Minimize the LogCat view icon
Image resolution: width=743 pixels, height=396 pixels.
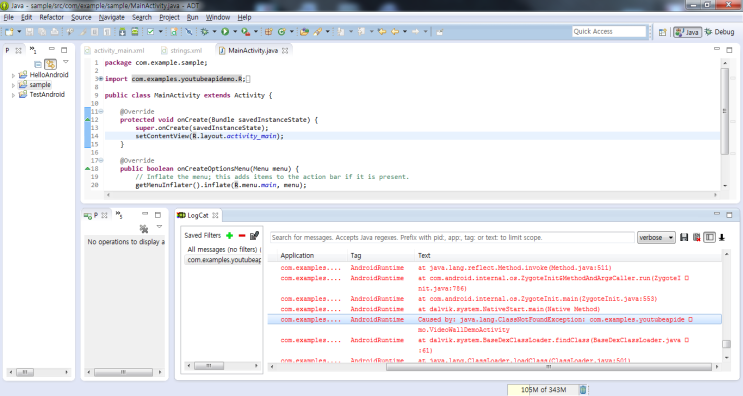[717, 215]
